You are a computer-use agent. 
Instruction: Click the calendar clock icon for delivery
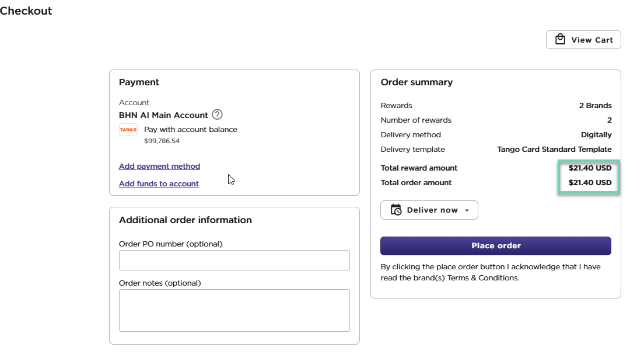tap(396, 210)
